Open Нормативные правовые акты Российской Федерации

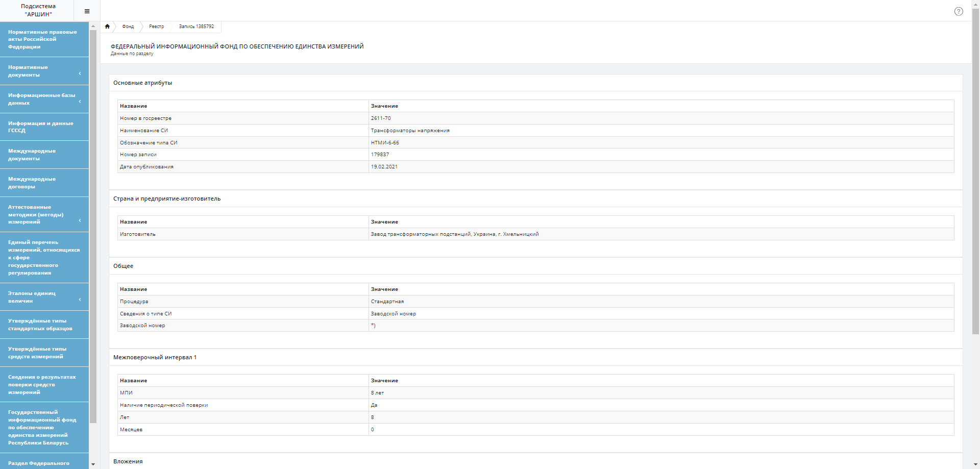42,39
